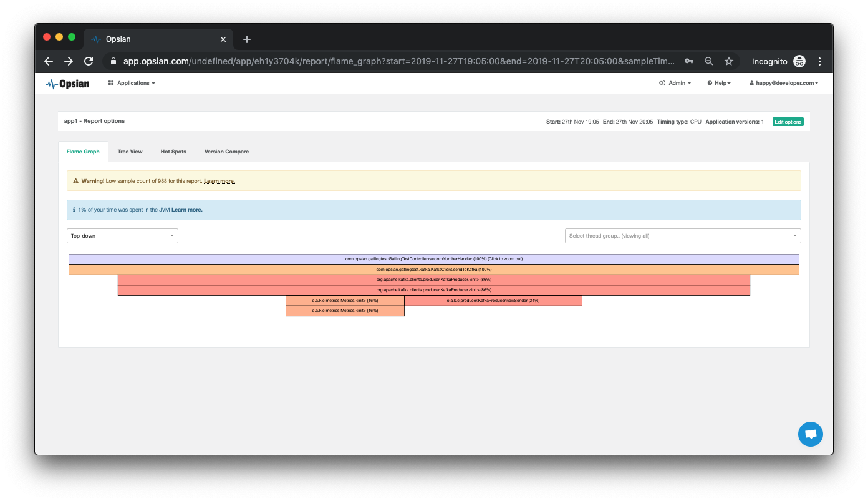The width and height of the screenshot is (868, 501).
Task: Click the 'End: 27th Nov 20:05' text
Action: point(628,122)
